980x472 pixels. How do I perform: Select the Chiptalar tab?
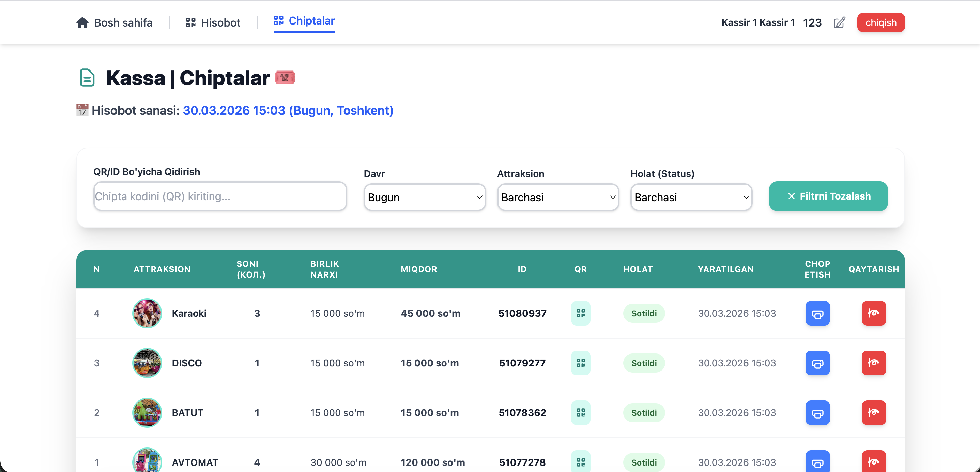pyautogui.click(x=304, y=21)
